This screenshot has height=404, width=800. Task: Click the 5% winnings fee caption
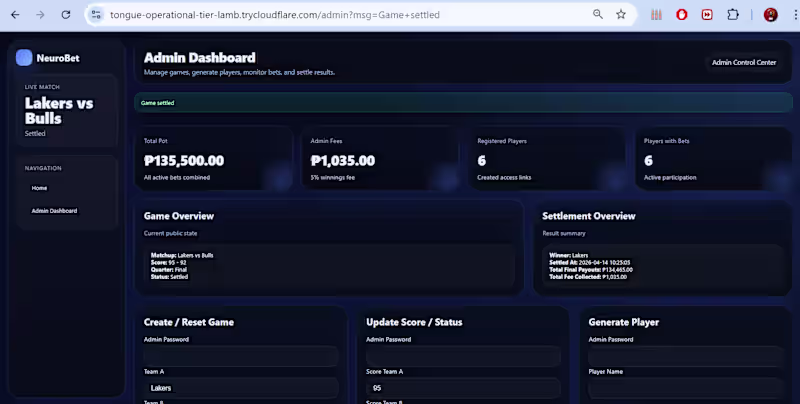coord(333,178)
